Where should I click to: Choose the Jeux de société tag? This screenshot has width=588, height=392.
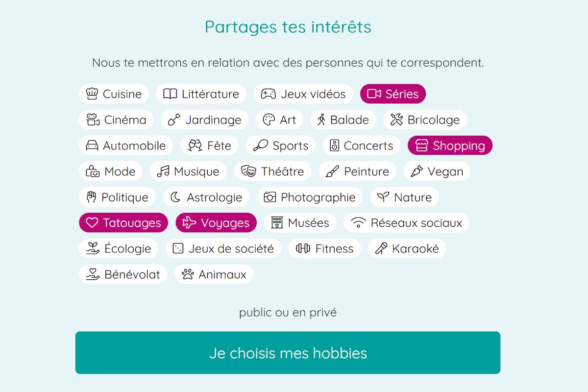223,249
